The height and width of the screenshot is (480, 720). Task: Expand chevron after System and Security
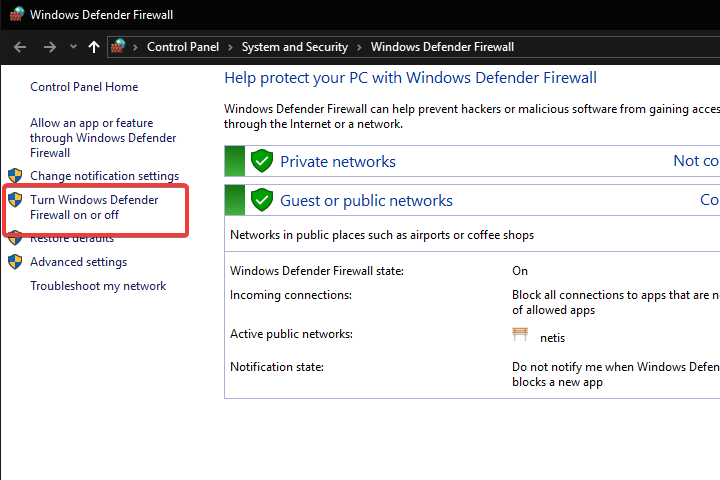(x=360, y=47)
